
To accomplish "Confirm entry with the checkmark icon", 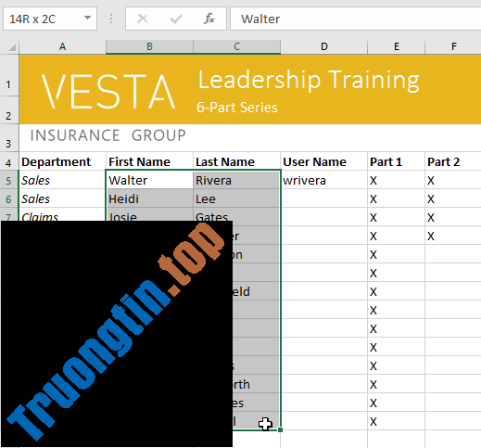I will pos(176,19).
